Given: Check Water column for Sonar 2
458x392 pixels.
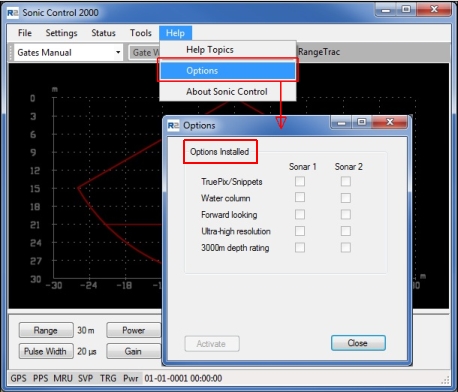Looking at the screenshot, I should tap(346, 198).
